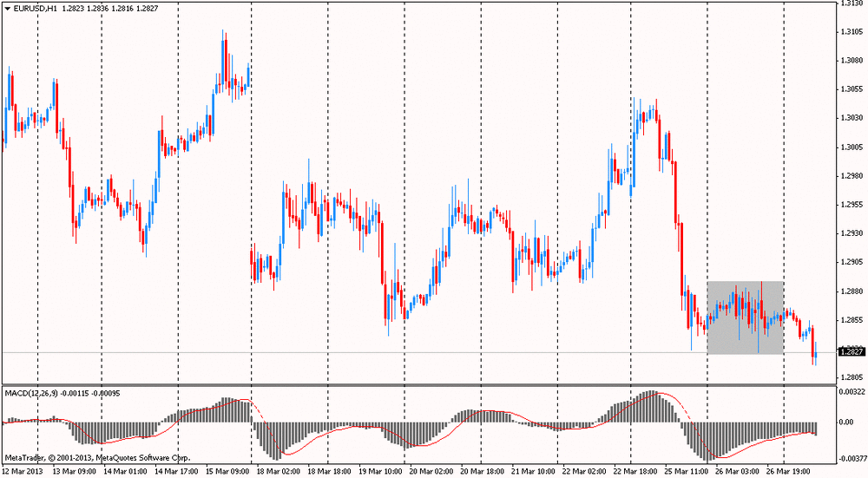The height and width of the screenshot is (478, 868).
Task: Click the 1.2955 price axis label
Action: 852,205
